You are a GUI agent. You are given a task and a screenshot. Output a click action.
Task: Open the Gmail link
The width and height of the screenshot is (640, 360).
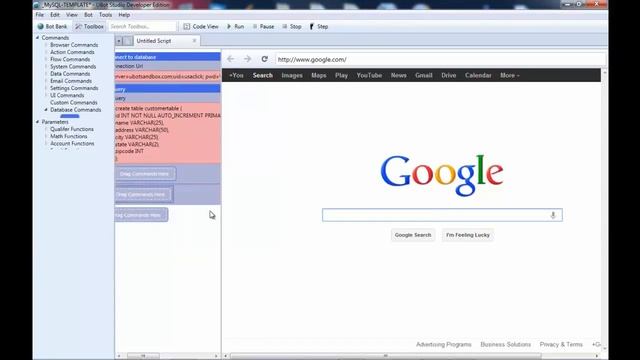click(424, 76)
